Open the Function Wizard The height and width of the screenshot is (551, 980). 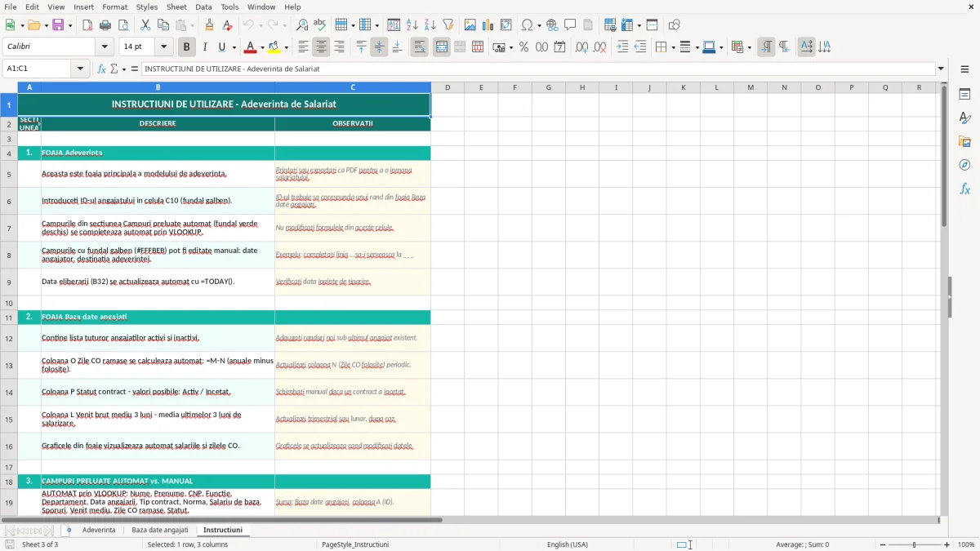(x=102, y=69)
